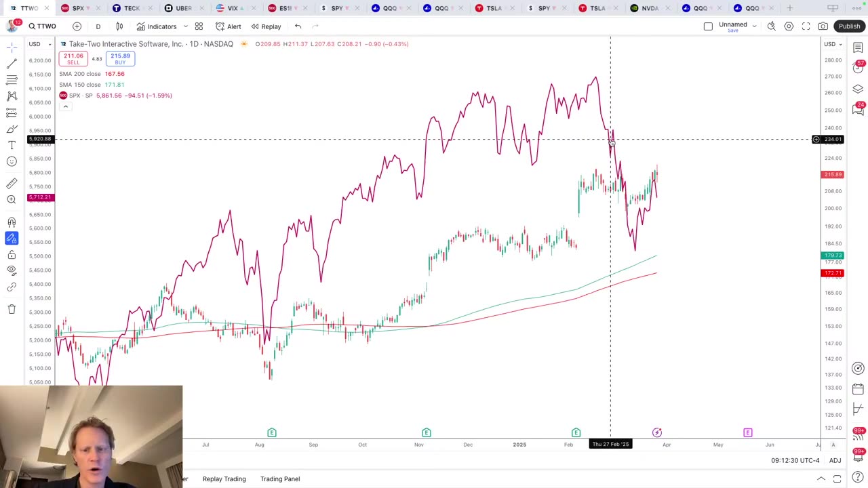
Task: Open the 09:12:30 UTC-4 timezone menu
Action: pyautogui.click(x=795, y=461)
